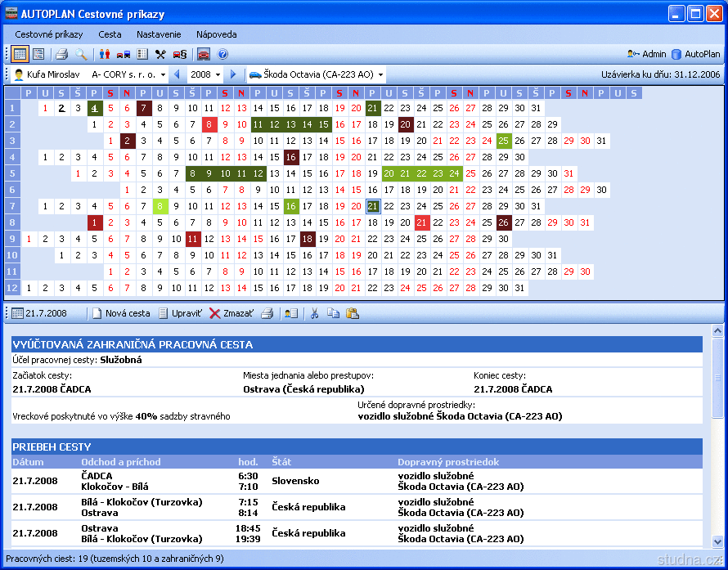Viewport: 728px width, 570px height.
Task: Open the Cestovné príkazy menu
Action: coord(48,34)
